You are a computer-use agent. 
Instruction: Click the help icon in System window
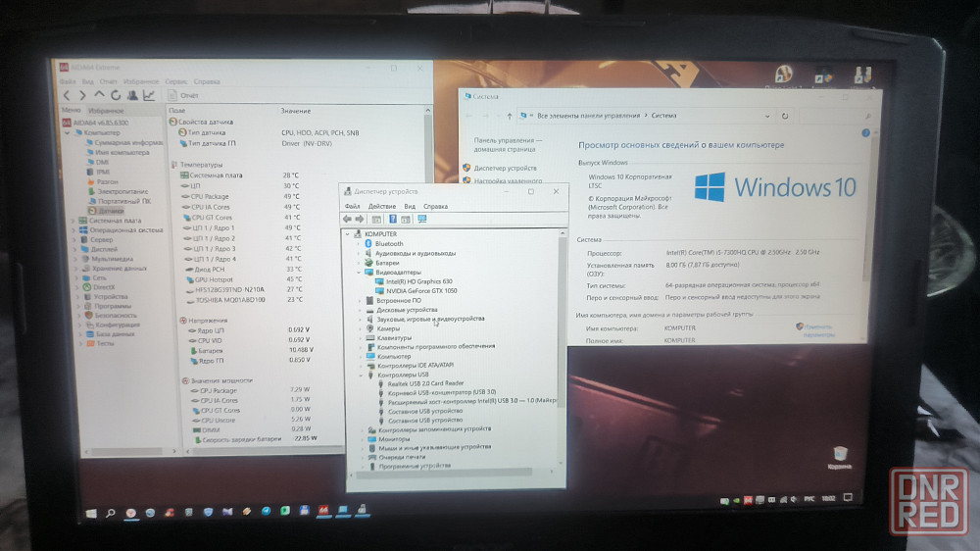865,133
